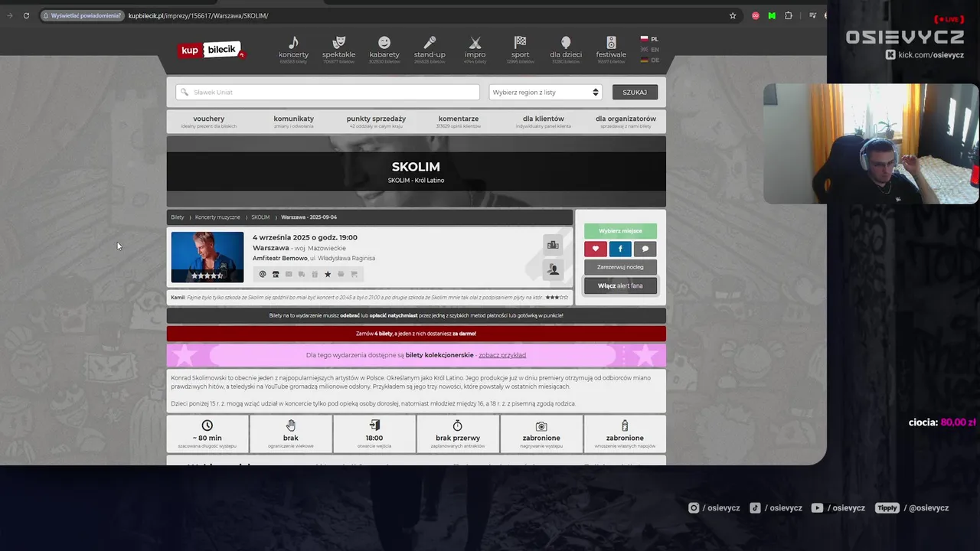The image size is (980, 551).
Task: Open the comment speech bubble button
Action: (x=645, y=249)
